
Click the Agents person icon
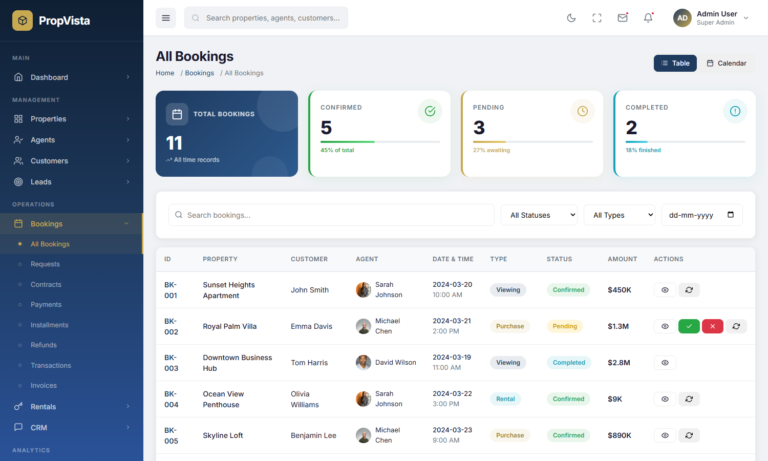tap(18, 140)
